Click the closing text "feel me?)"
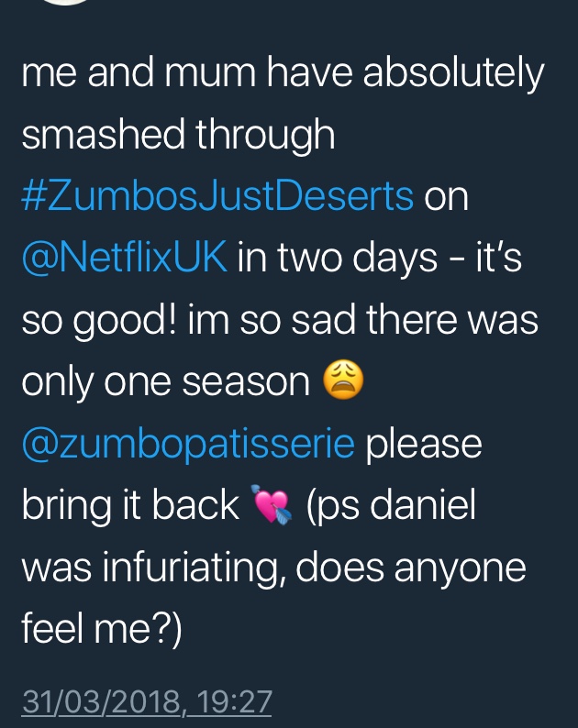 click(101, 629)
